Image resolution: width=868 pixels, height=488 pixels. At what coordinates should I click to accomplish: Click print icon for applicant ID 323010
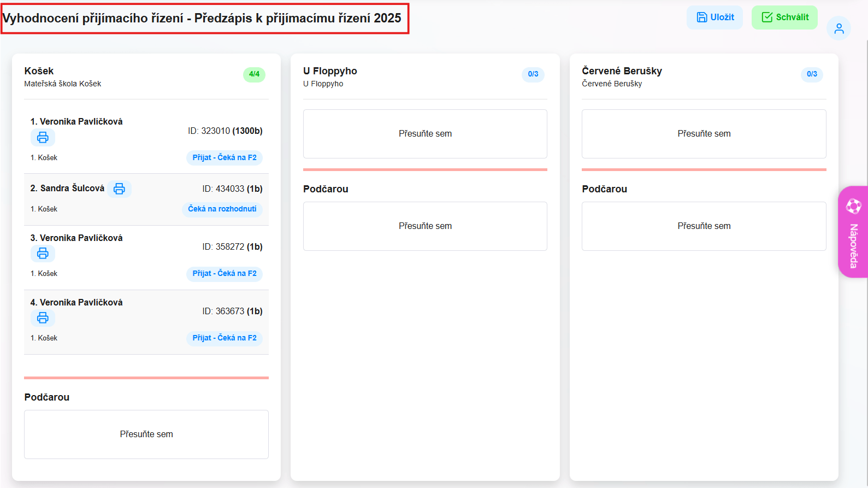pyautogui.click(x=43, y=138)
